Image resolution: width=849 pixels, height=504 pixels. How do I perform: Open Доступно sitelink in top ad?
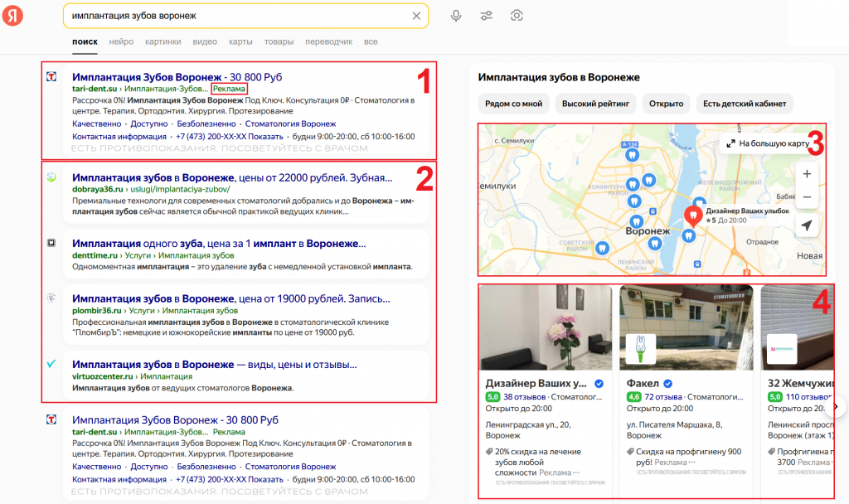149,124
